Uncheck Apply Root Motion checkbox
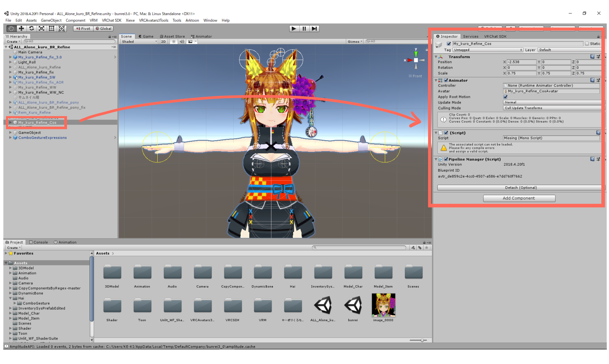This screenshot has width=609, height=364. click(505, 97)
